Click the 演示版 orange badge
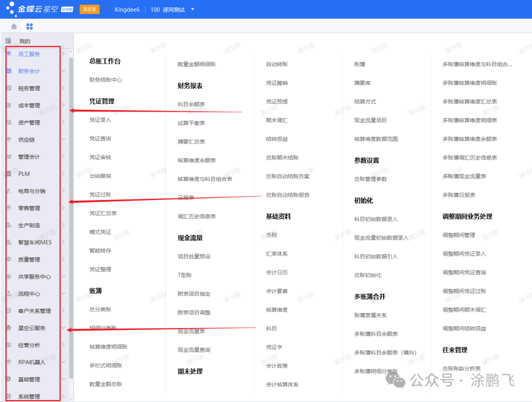The width and height of the screenshot is (532, 402). (x=89, y=9)
